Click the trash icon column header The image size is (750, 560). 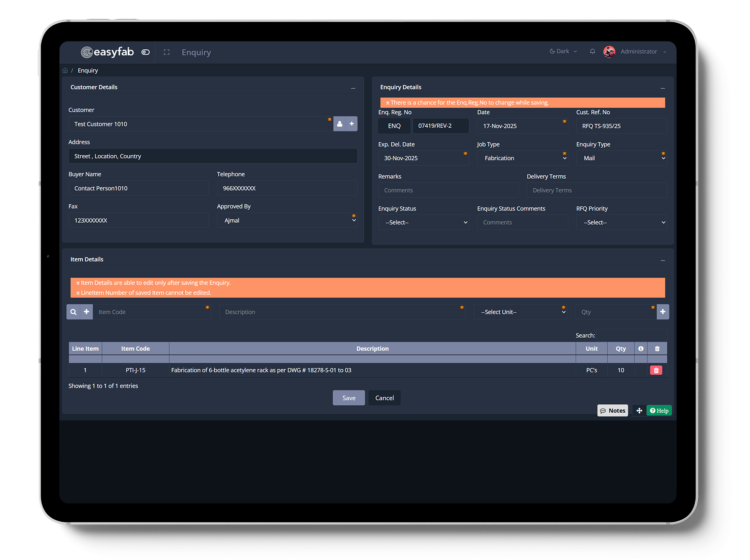[x=657, y=349]
